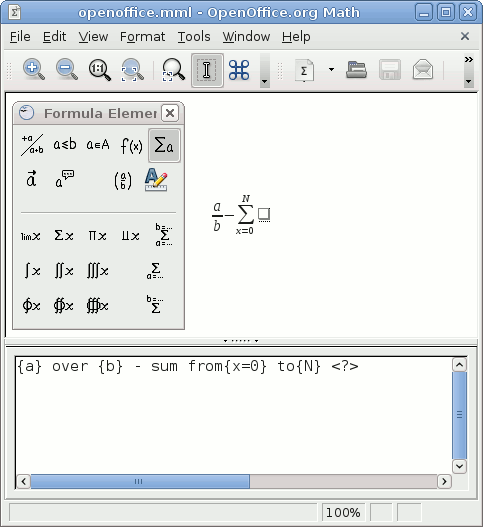Screen dimensions: 483x527
Task: Select Relations category a≤b
Action: (x=65, y=145)
